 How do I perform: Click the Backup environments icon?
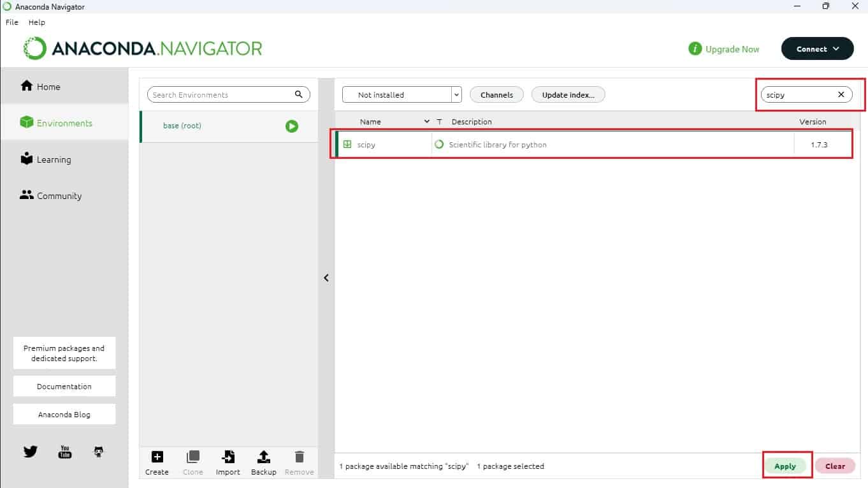(x=263, y=457)
